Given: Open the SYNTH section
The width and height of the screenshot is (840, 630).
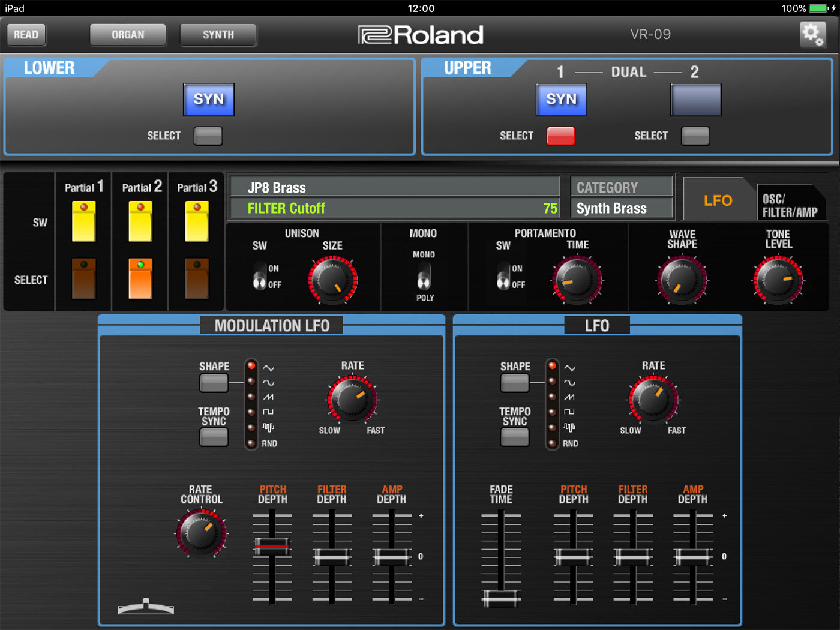Looking at the screenshot, I should (x=218, y=35).
